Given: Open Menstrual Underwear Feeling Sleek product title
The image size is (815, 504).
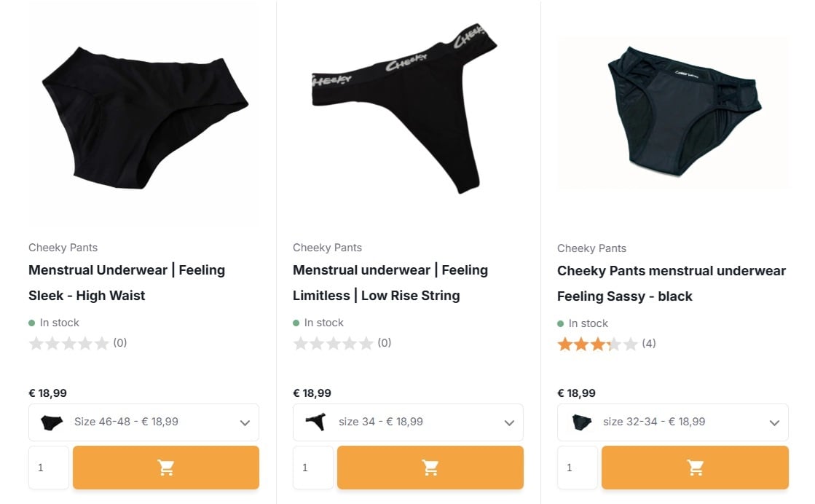Looking at the screenshot, I should click(127, 283).
